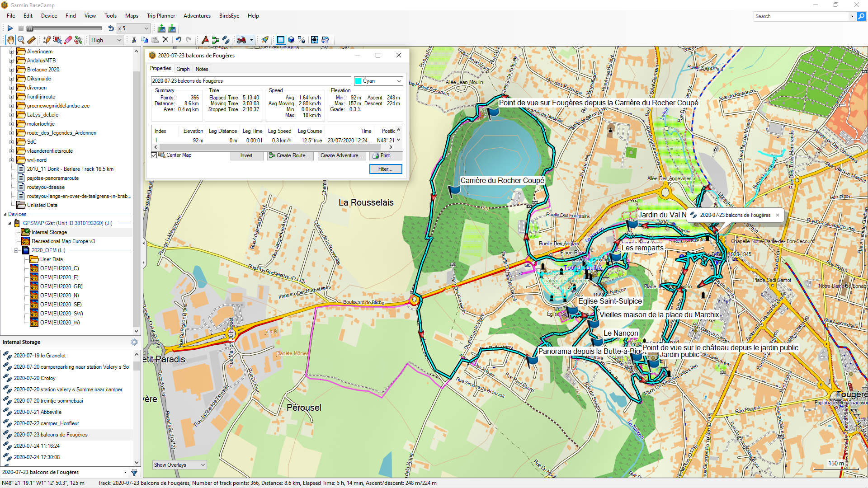Click the map data transfer/swap icon

pyautogui.click(x=325, y=40)
